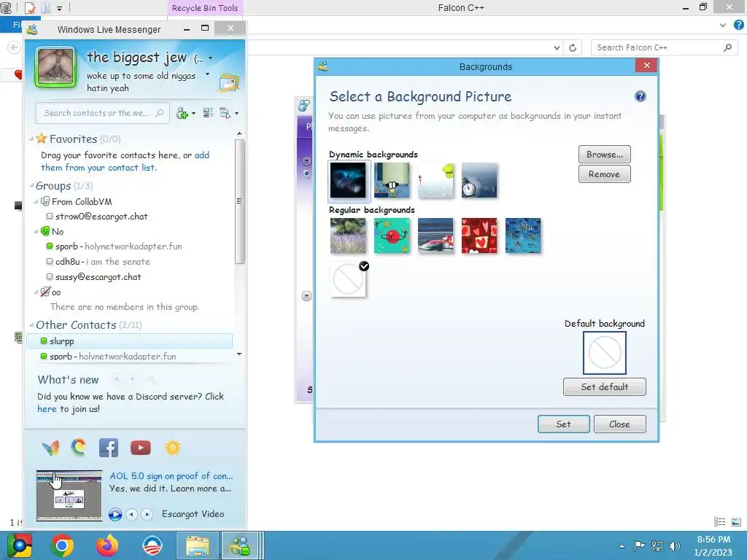The width and height of the screenshot is (747, 560).
Task: Collapse the Groups section
Action: [x=31, y=186]
